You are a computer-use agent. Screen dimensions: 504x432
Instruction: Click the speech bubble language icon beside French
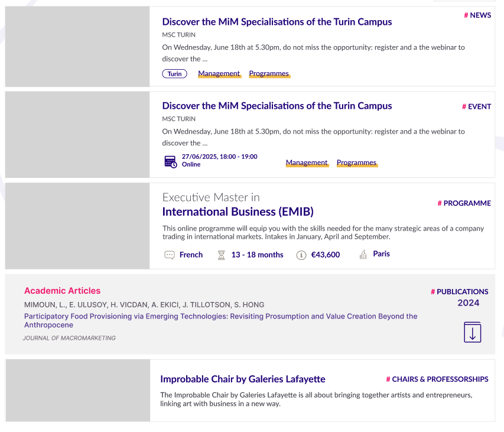170,255
